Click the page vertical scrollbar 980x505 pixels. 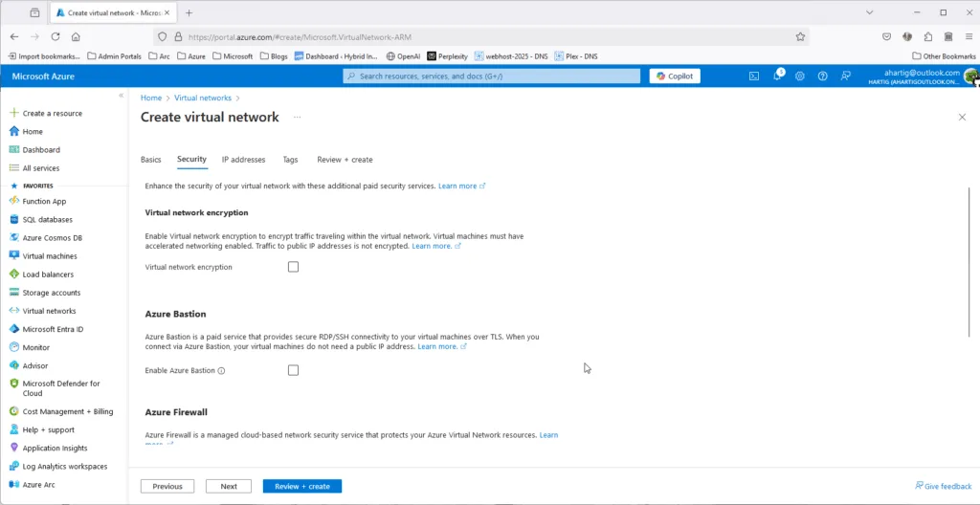969,260
